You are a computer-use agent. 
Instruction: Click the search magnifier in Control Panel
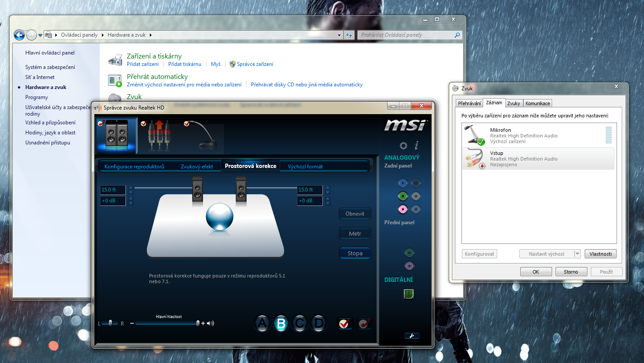click(457, 35)
